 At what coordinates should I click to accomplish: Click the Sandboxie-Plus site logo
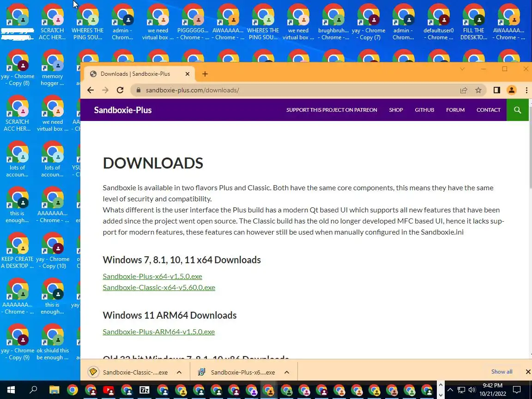pyautogui.click(x=123, y=110)
